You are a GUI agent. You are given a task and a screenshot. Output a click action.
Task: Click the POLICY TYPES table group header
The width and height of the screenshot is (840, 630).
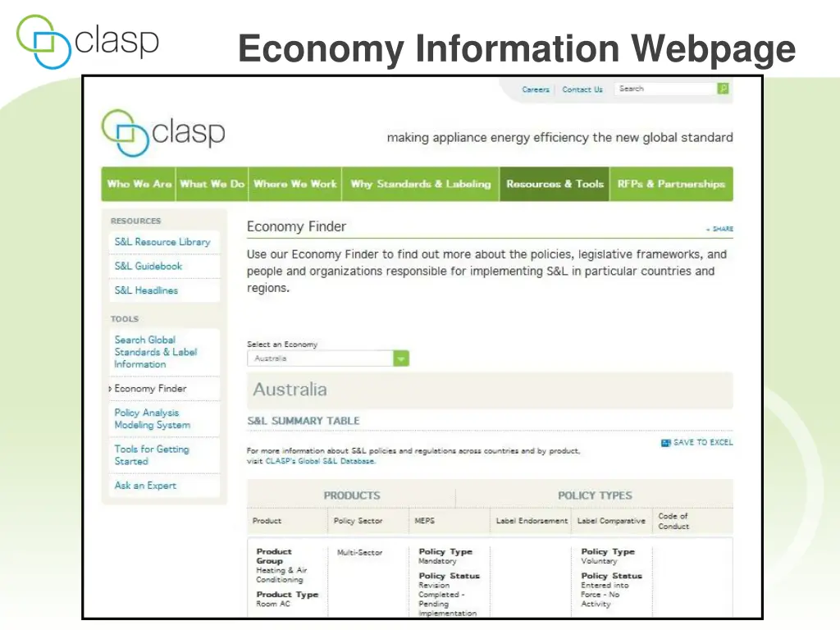pyautogui.click(x=596, y=495)
